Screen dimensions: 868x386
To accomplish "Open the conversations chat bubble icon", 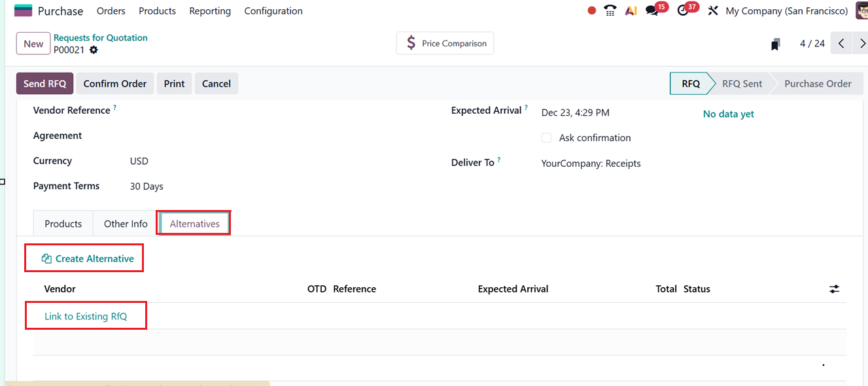I will tap(652, 10).
